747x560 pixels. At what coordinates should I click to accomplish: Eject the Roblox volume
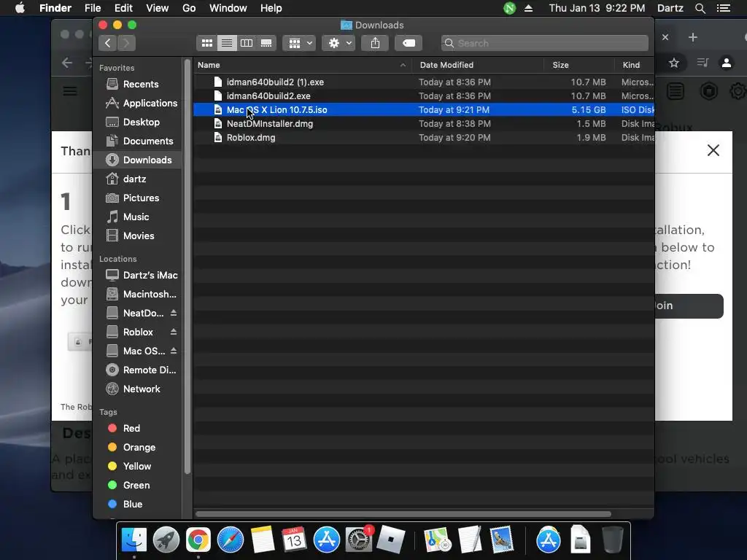[174, 332]
